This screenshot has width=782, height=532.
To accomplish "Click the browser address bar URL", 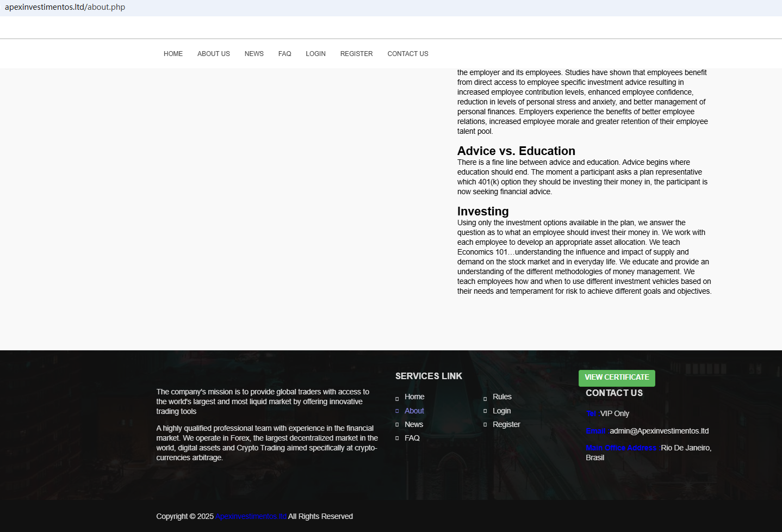I will pyautogui.click(x=65, y=7).
